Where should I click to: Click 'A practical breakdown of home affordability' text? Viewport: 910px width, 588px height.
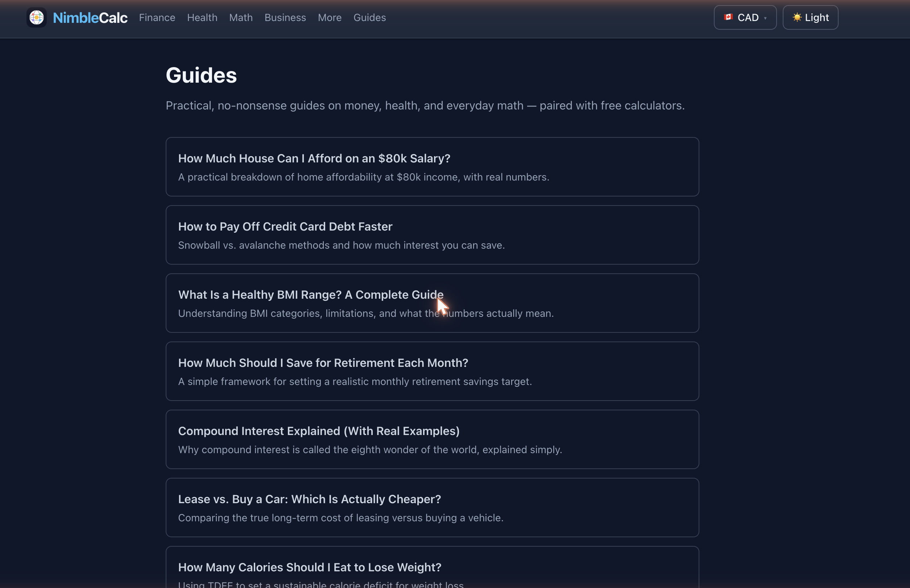364,177
